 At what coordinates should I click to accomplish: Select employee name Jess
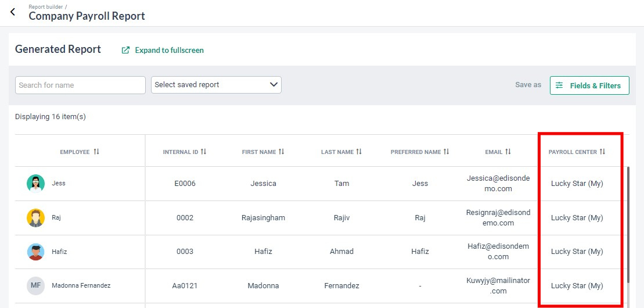pos(58,184)
